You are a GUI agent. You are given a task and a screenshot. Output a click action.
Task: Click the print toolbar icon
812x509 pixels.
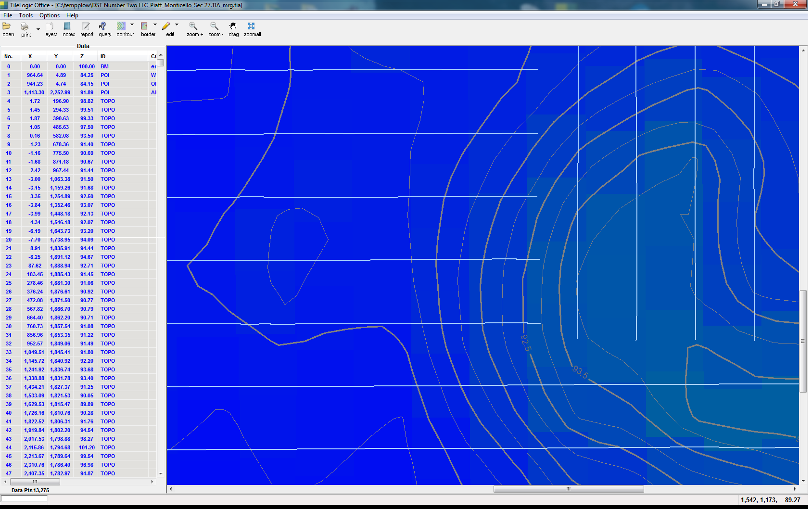pos(25,27)
